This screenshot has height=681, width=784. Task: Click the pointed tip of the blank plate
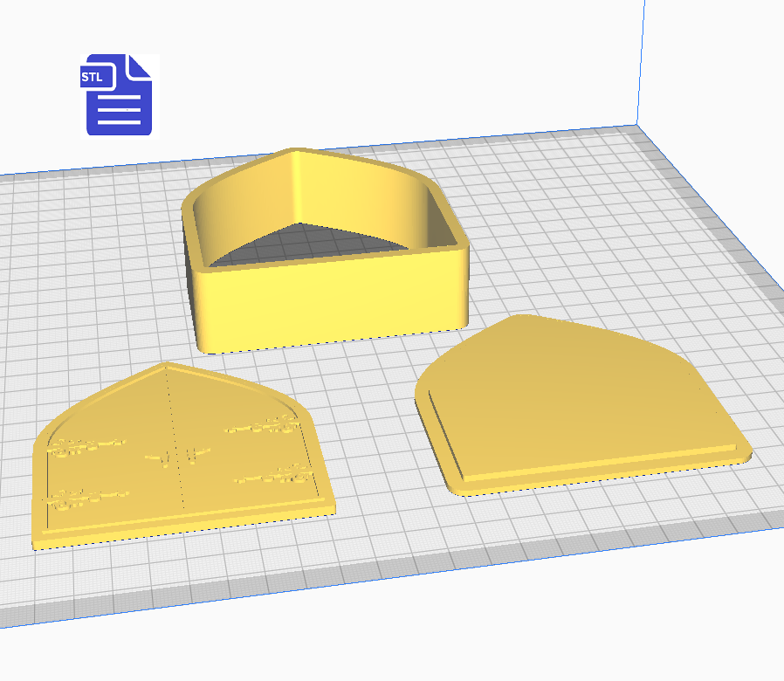pyautogui.click(x=521, y=318)
